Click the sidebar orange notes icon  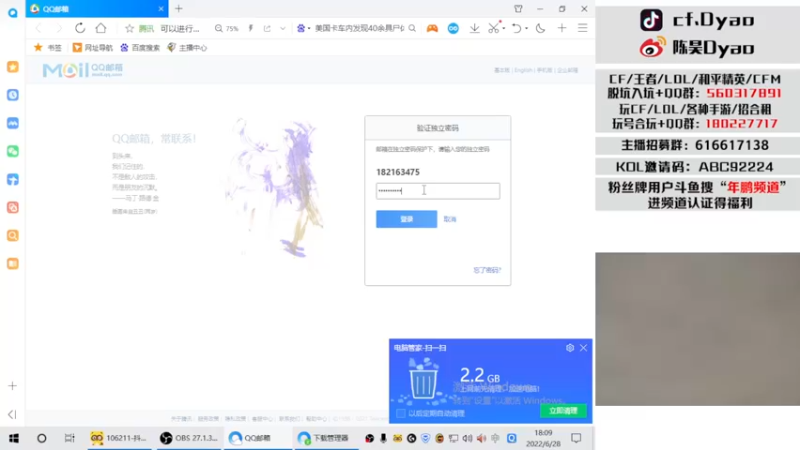(13, 263)
